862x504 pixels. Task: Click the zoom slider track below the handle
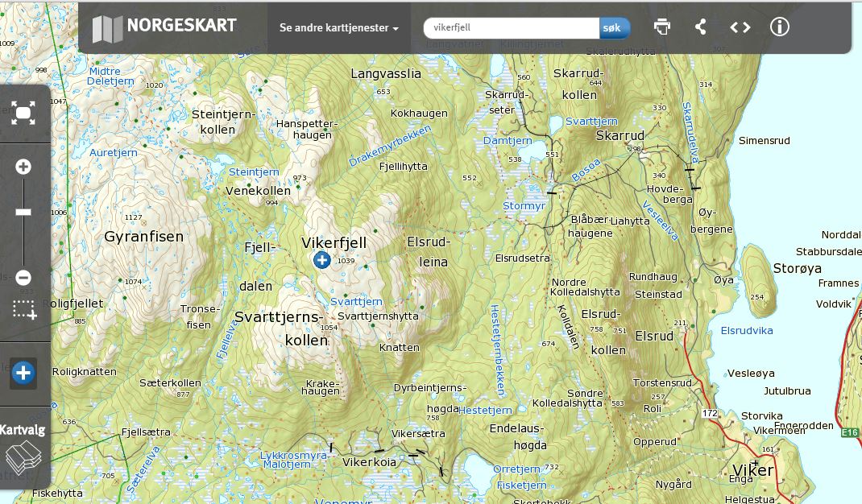click(x=23, y=242)
